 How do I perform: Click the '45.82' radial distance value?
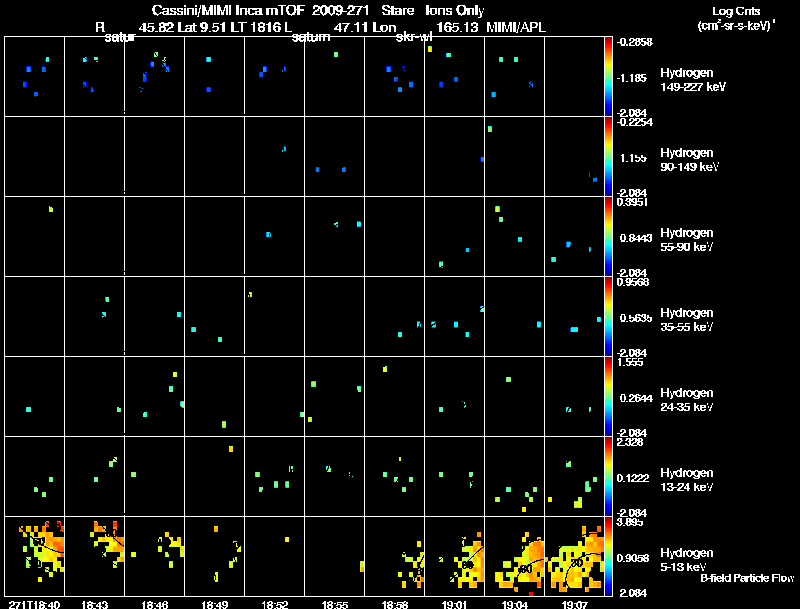156,27
